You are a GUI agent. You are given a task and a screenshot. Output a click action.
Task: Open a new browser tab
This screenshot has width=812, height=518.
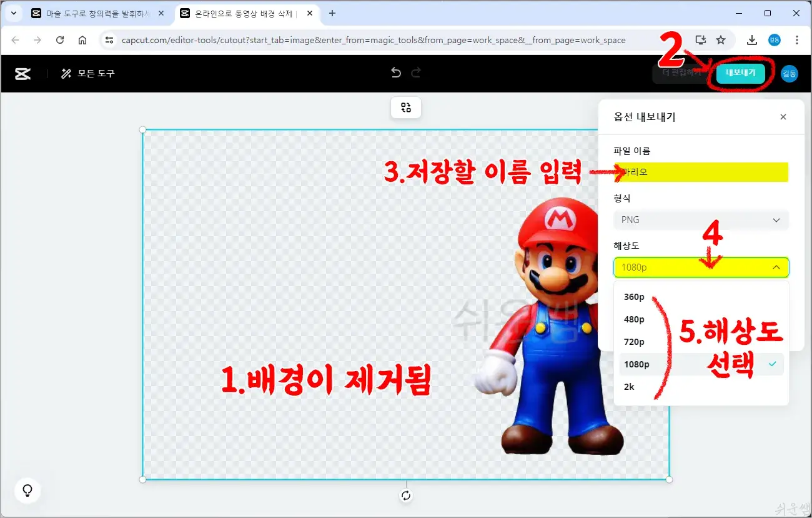(x=332, y=13)
